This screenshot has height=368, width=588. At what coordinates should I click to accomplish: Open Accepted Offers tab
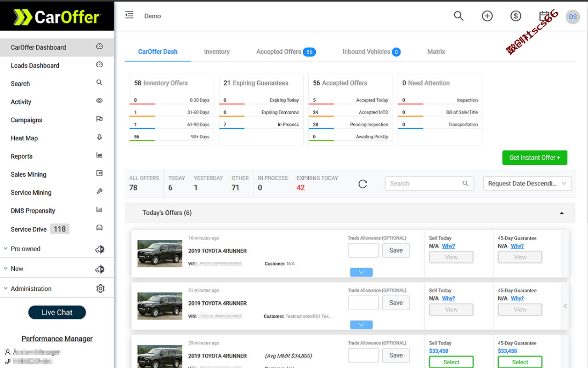coord(286,52)
